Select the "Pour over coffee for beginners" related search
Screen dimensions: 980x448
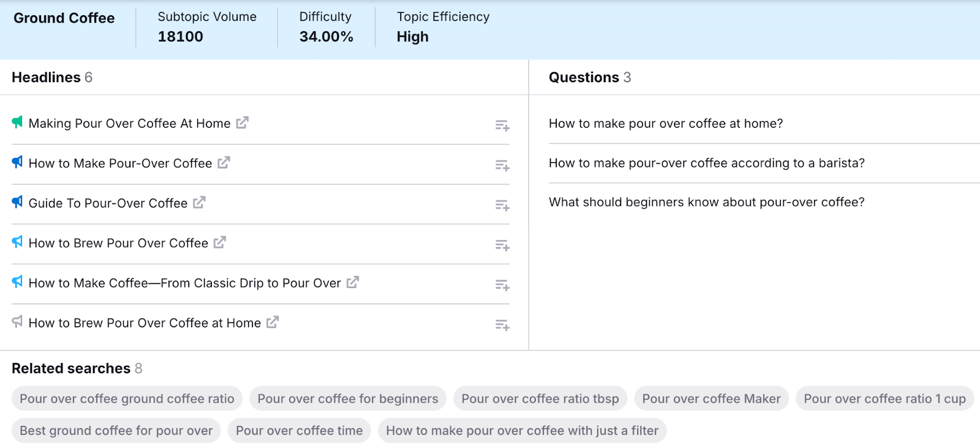click(347, 398)
